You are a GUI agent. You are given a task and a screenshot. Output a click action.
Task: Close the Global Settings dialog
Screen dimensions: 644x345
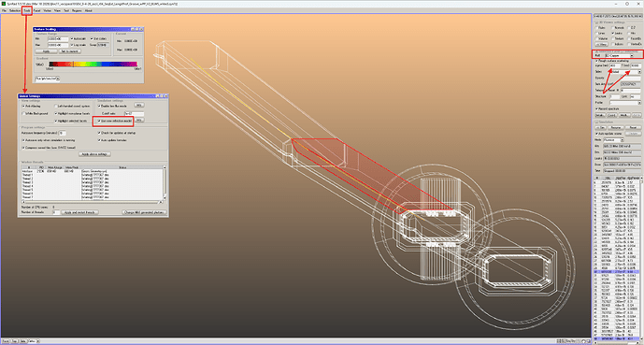coord(165,96)
